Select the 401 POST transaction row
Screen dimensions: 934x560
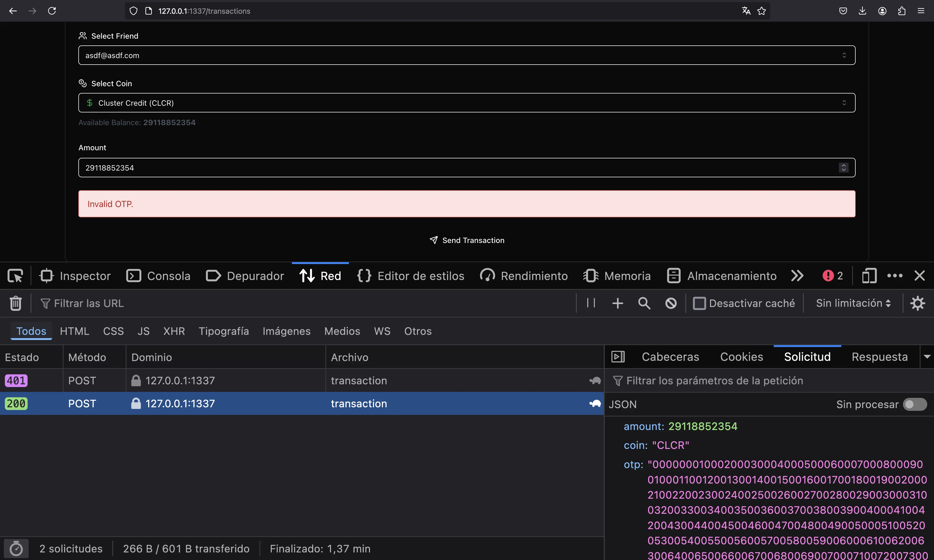click(x=302, y=380)
